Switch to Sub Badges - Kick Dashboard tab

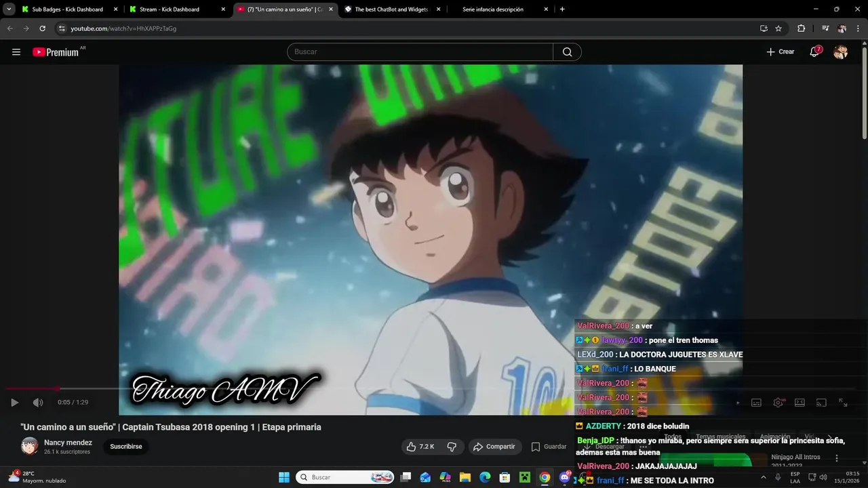click(x=68, y=9)
